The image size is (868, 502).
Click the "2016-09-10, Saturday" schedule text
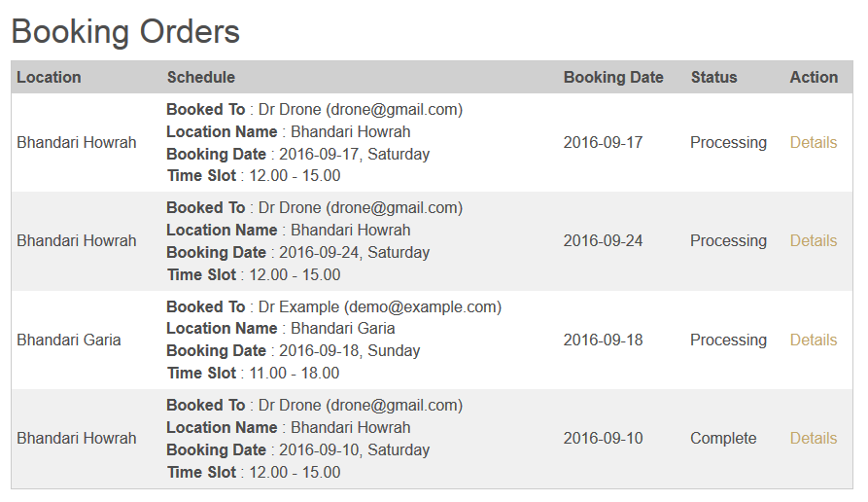tap(354, 450)
